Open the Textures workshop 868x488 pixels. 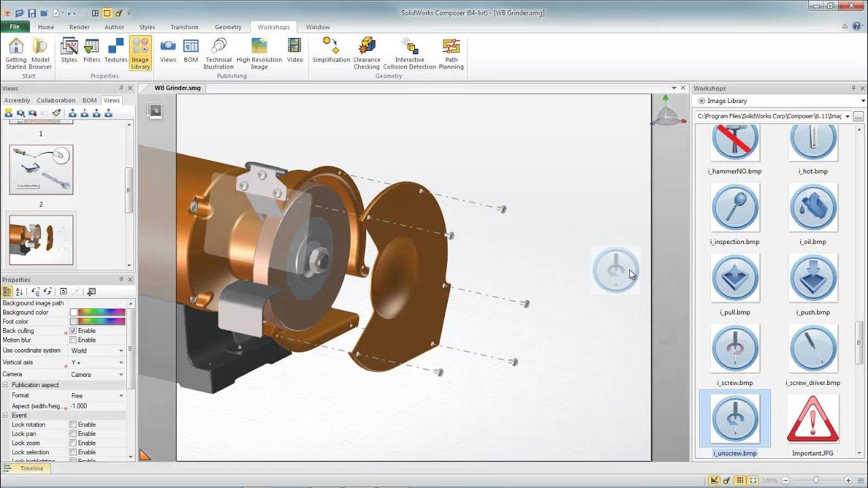pos(116,51)
